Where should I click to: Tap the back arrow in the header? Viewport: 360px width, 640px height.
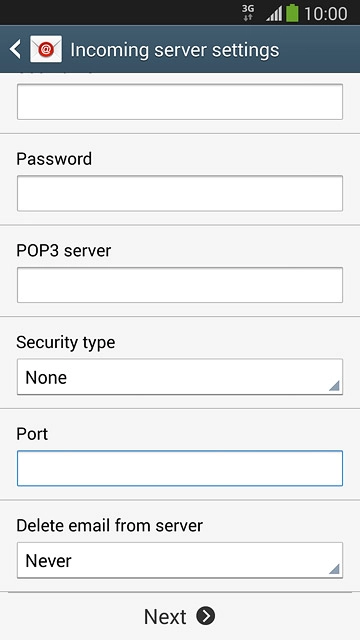tap(15, 50)
